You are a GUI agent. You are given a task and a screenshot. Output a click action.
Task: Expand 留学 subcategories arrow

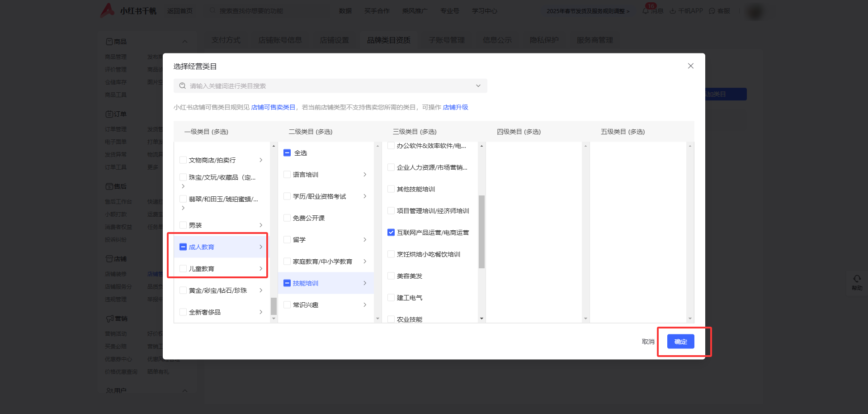click(365, 239)
